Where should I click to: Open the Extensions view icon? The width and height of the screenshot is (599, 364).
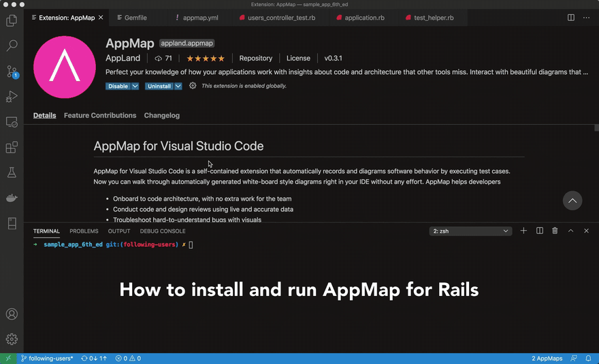coord(12,147)
